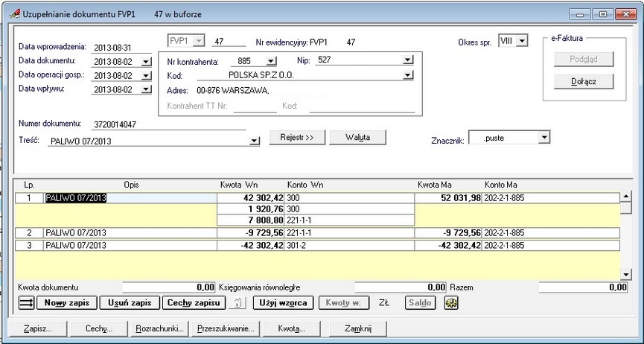The height and width of the screenshot is (344, 644).
Task: Click the entries list scrollbar down arrow
Action: click(626, 275)
